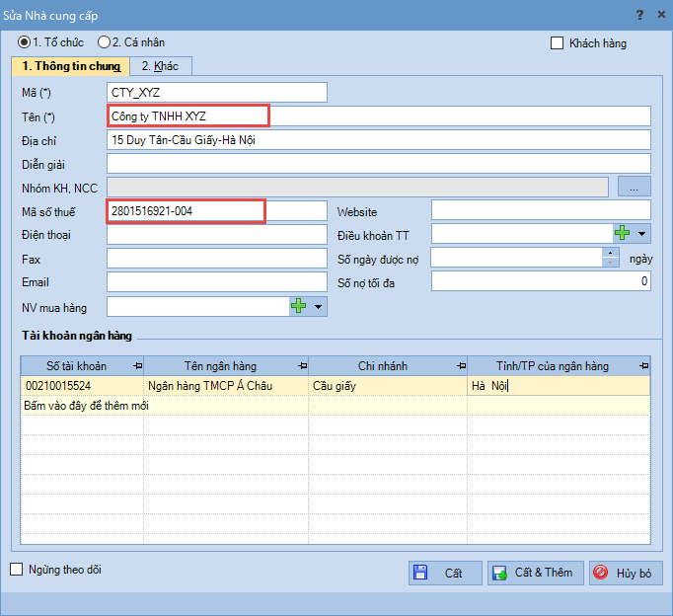This screenshot has width=673, height=616.
Task: Open the NV mua hàng dropdown arrow
Action: (x=318, y=307)
